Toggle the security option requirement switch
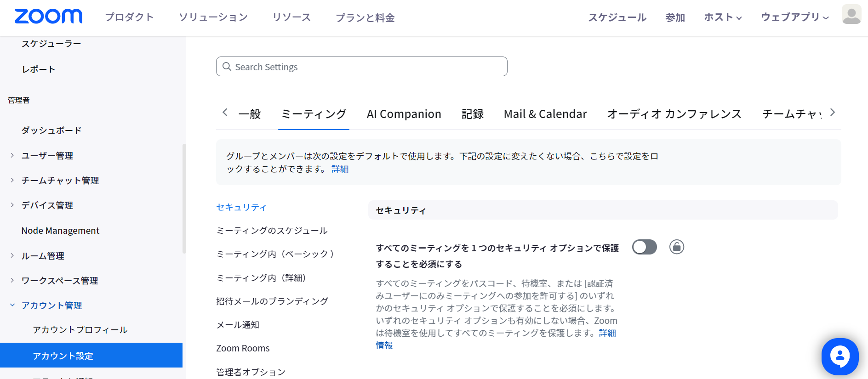The image size is (868, 379). coord(644,247)
